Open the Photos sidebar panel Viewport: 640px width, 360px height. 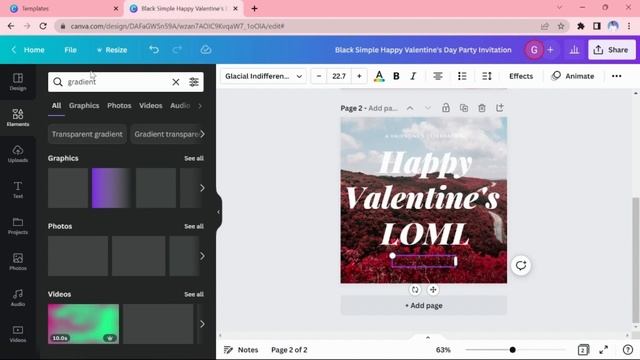[x=18, y=262]
